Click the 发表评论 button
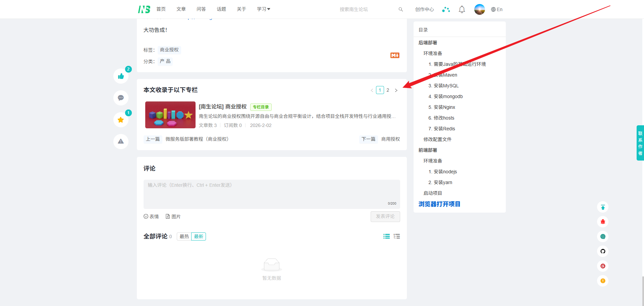Image resolution: width=644 pixels, height=306 pixels. tap(385, 216)
